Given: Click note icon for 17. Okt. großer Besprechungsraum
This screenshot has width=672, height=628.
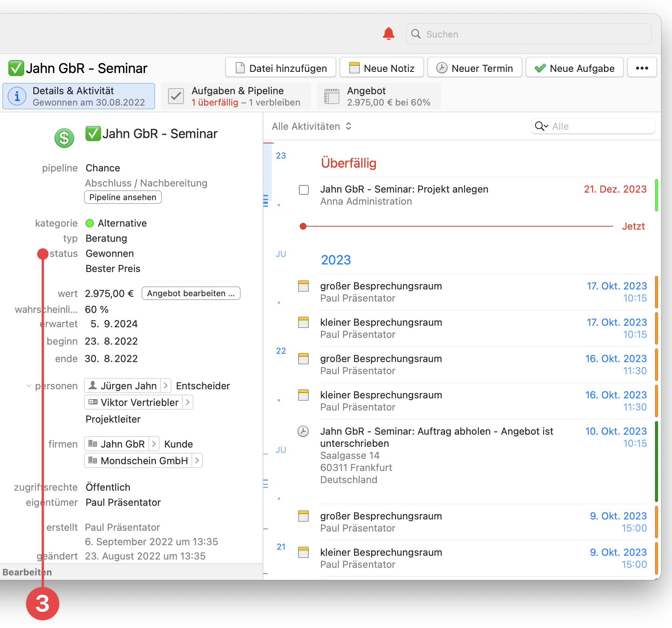Looking at the screenshot, I should tap(303, 286).
